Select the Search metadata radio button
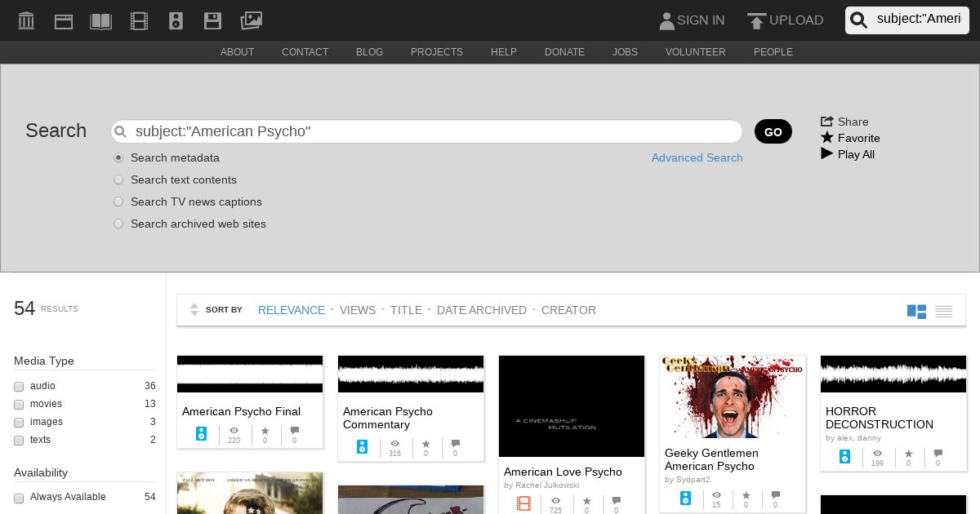Viewport: 980px width, 514px height. coord(118,157)
